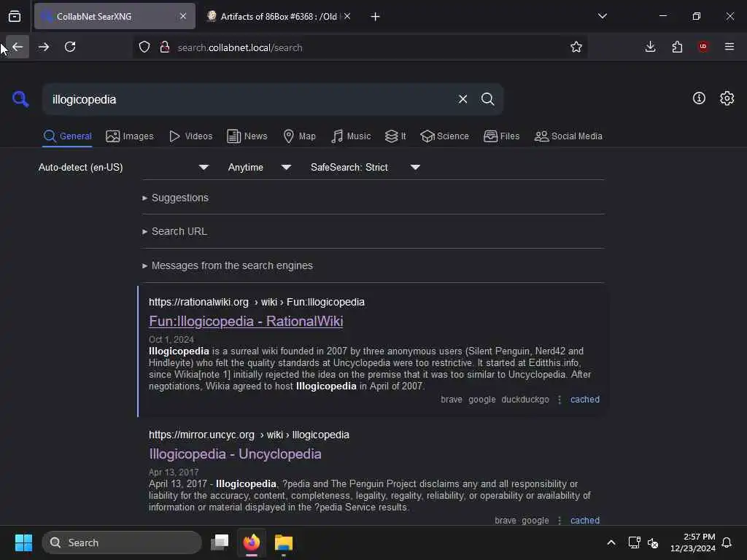
Task: Open cached link for RationalWiki result
Action: click(x=584, y=400)
